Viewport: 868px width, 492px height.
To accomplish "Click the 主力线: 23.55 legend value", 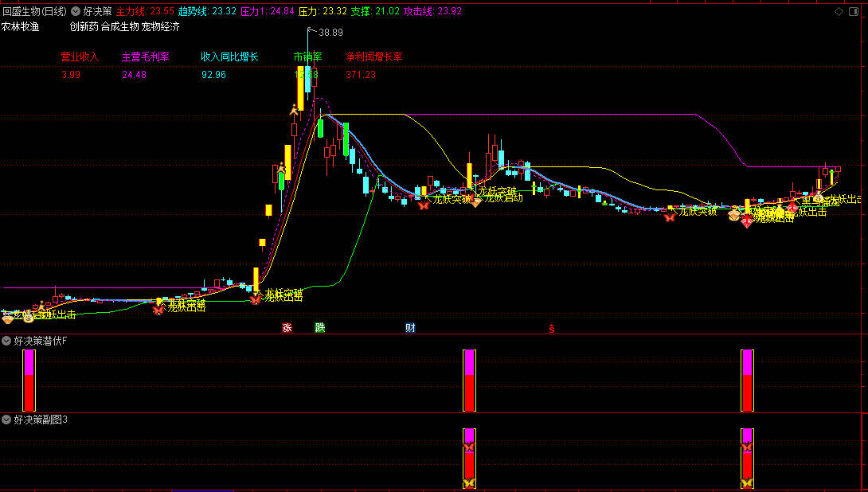I will click(145, 11).
